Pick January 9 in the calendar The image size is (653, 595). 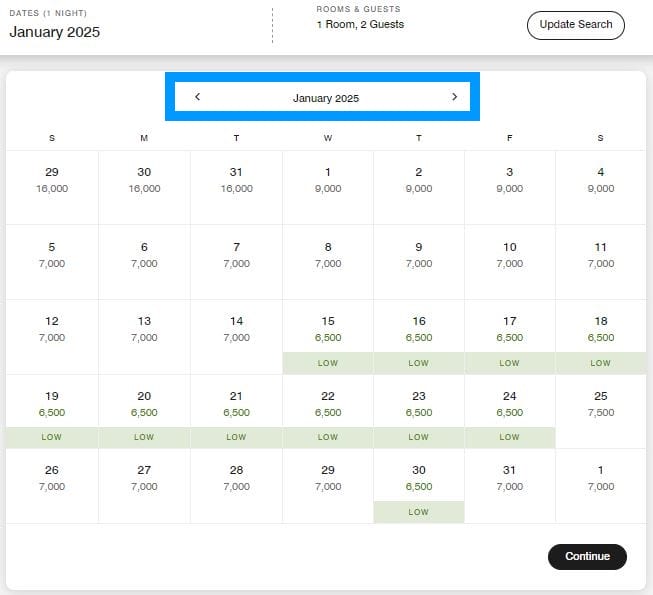[419, 262]
